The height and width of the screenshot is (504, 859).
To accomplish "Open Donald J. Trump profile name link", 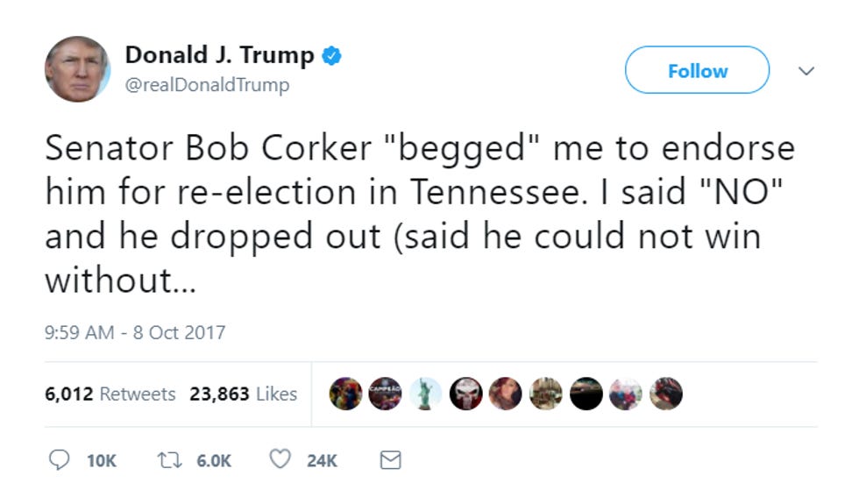I will pyautogui.click(x=219, y=54).
